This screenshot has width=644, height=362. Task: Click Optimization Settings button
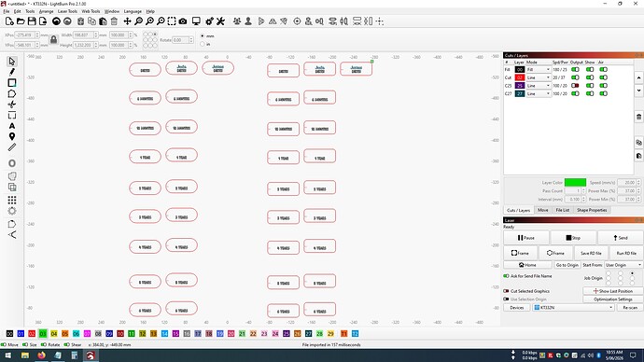(x=613, y=299)
